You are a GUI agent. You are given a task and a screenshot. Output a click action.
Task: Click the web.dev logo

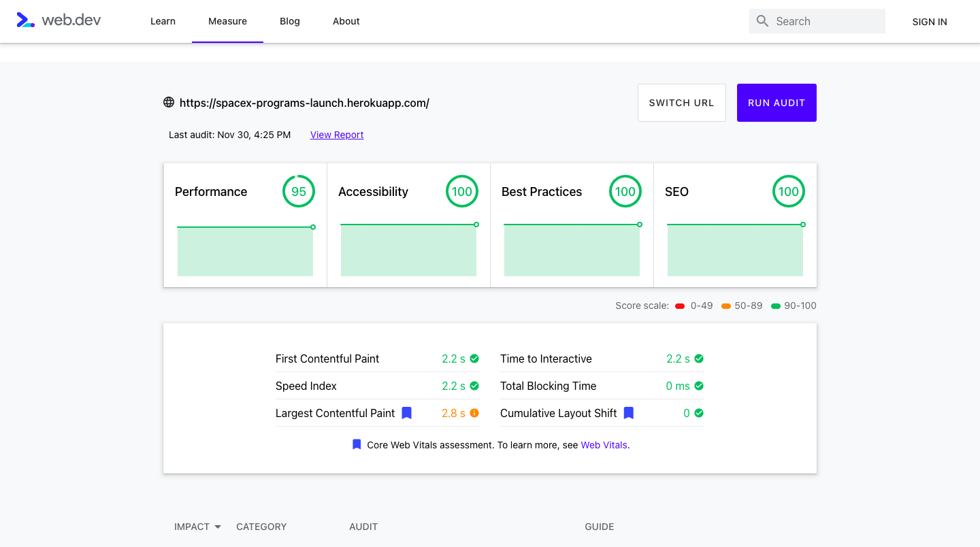point(59,20)
